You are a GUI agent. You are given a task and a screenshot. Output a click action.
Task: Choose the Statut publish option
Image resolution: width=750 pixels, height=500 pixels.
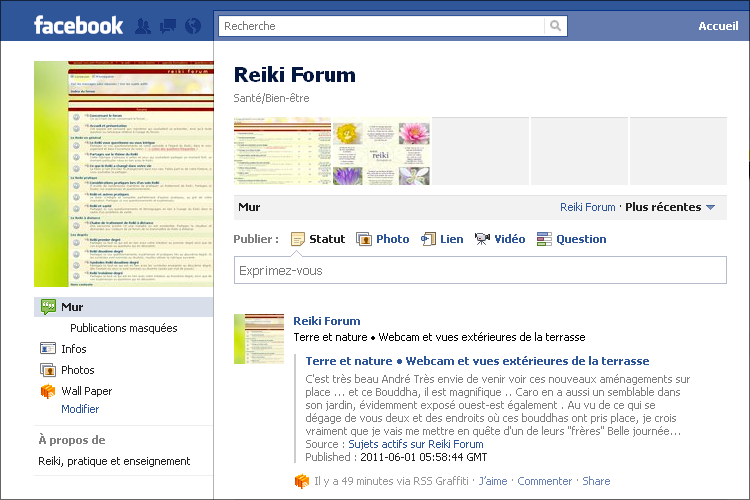point(327,239)
